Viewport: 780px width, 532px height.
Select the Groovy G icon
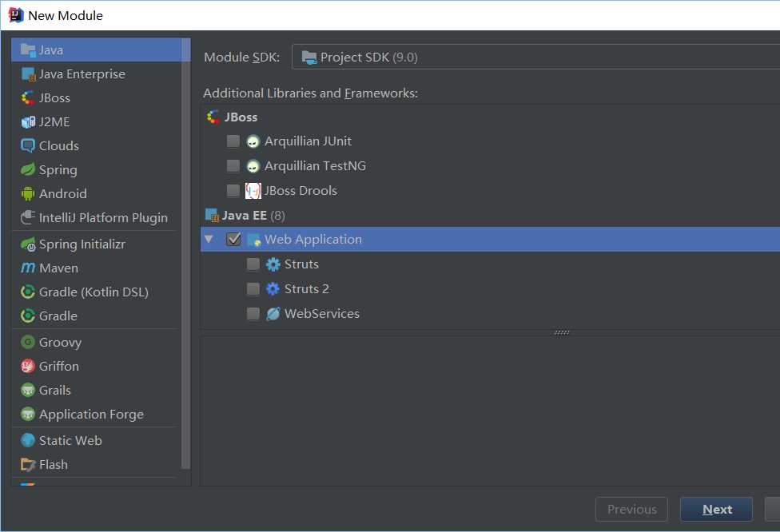28,342
